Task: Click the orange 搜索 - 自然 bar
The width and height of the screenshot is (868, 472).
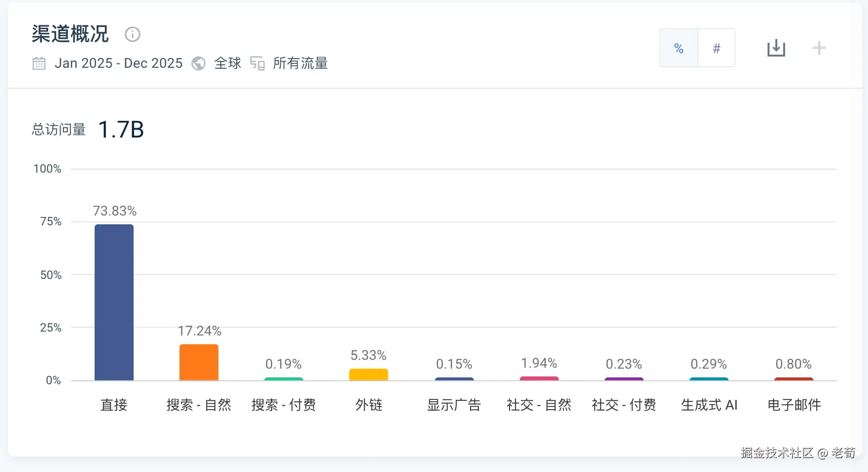Action: coord(199,362)
